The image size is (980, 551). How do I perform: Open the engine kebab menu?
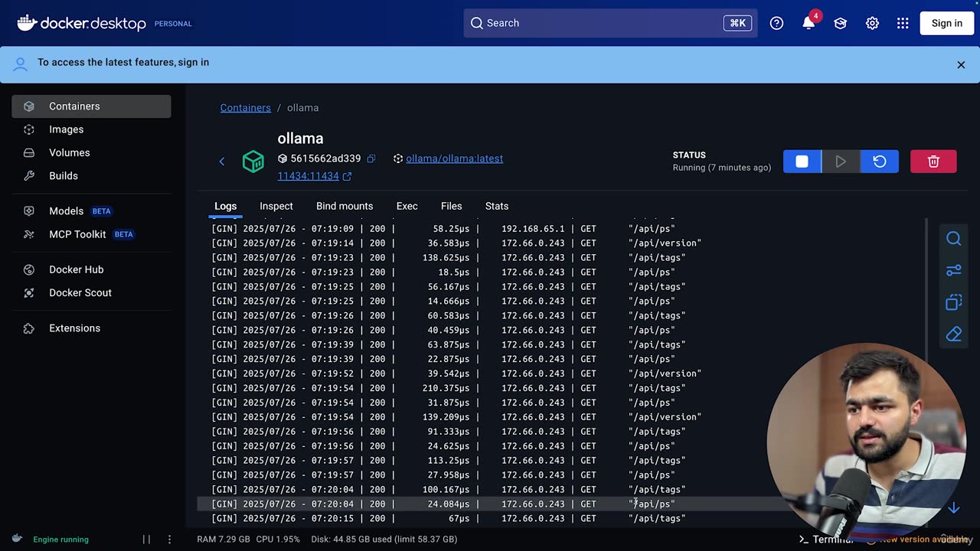169,540
